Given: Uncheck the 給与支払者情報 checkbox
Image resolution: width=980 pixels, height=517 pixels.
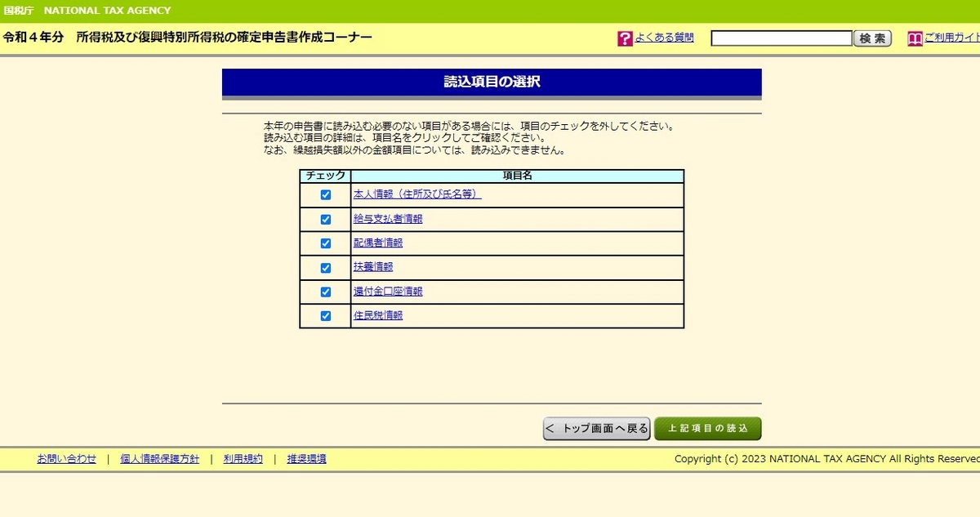Looking at the screenshot, I should (326, 220).
